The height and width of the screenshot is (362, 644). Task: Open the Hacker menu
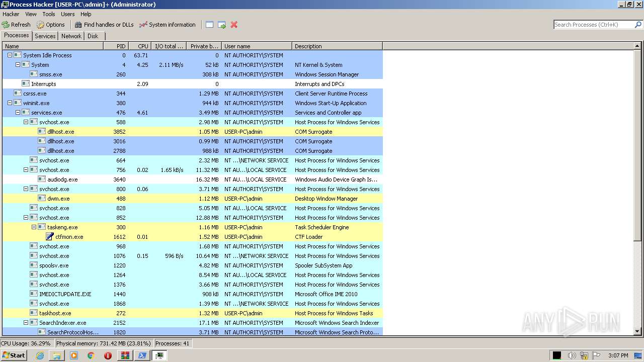pos(11,14)
